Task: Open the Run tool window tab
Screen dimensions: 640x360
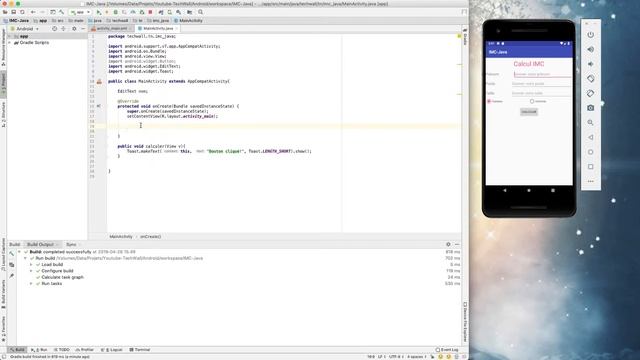Action: point(39,350)
